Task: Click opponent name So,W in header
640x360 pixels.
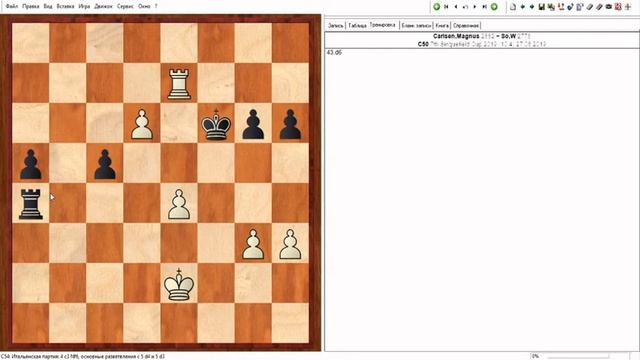Action: click(509, 36)
